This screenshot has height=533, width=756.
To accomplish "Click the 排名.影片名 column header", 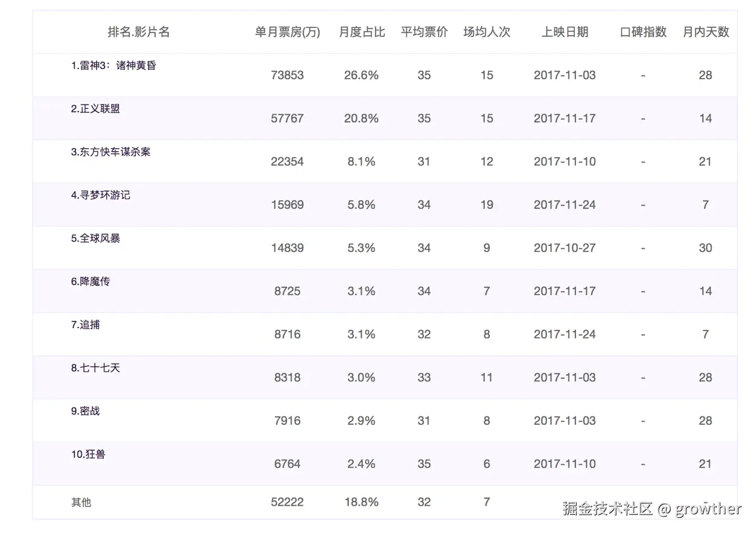I will [x=139, y=32].
